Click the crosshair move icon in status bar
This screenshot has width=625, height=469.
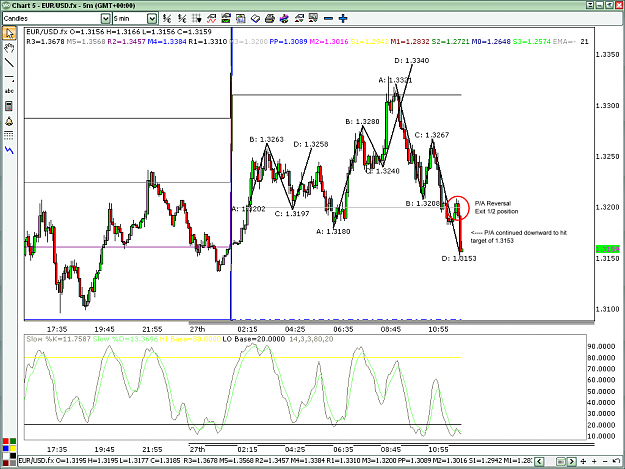click(x=583, y=461)
